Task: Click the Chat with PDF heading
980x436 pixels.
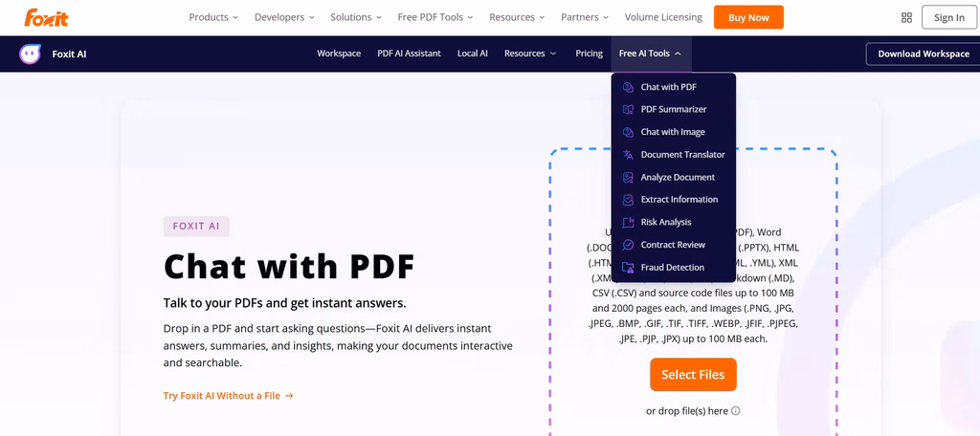Action: 289,266
